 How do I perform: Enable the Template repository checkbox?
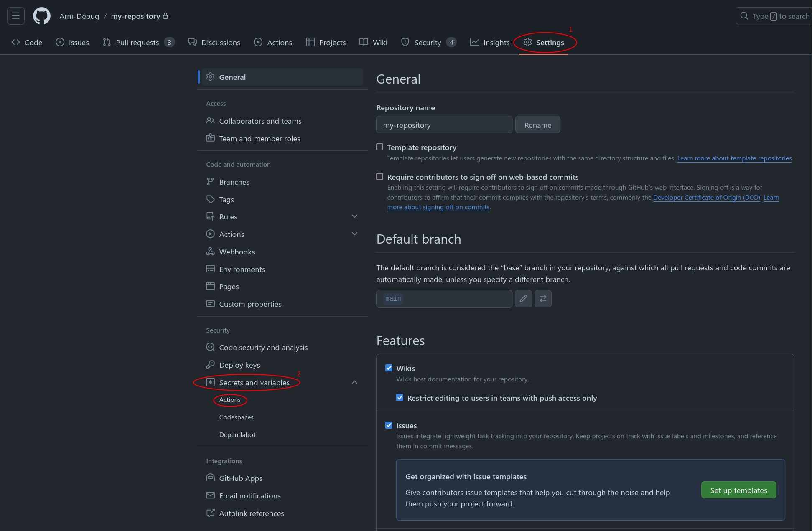(x=379, y=147)
